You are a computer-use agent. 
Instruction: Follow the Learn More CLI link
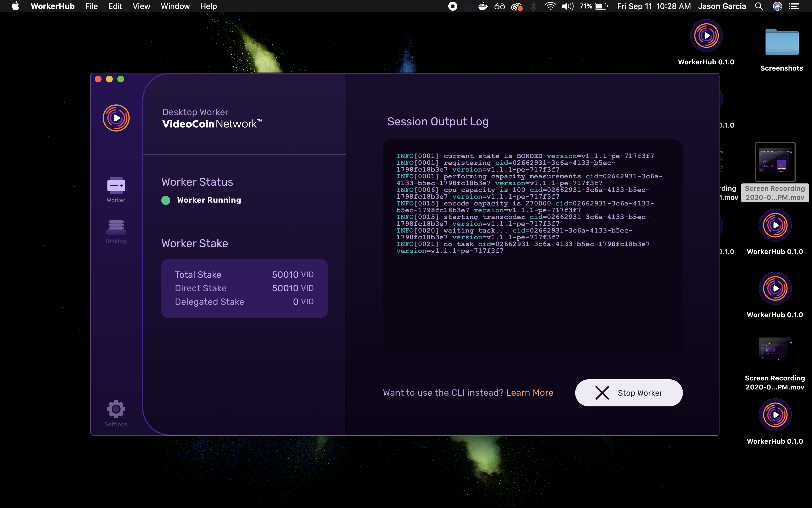[x=529, y=393]
